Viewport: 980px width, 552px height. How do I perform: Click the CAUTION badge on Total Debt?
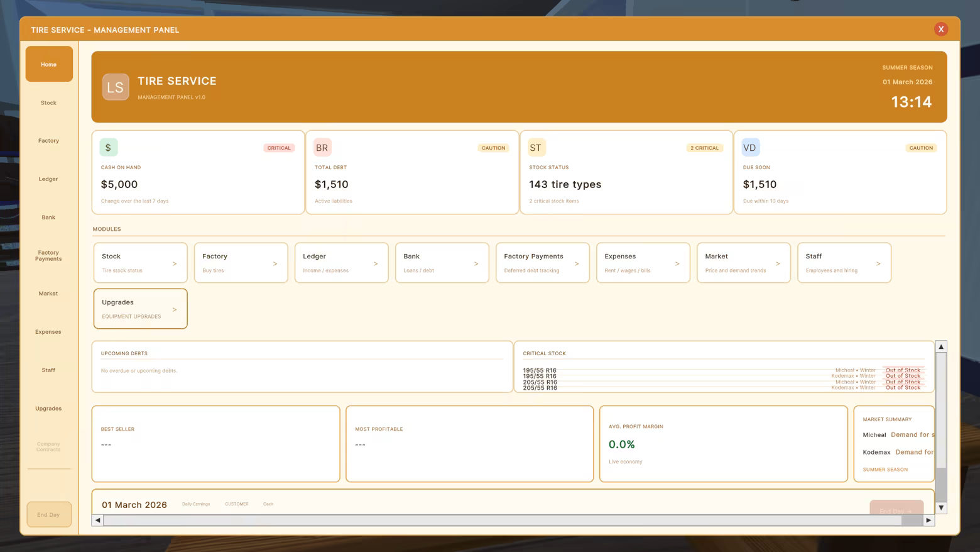point(493,148)
